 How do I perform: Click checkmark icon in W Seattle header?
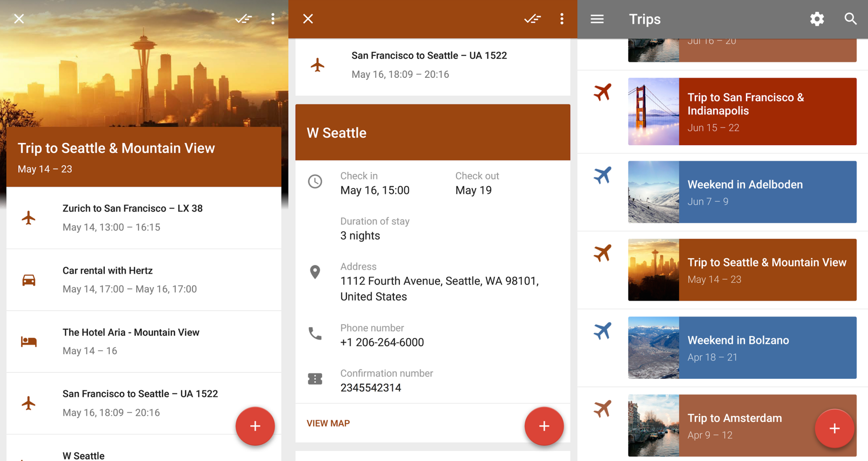click(532, 19)
